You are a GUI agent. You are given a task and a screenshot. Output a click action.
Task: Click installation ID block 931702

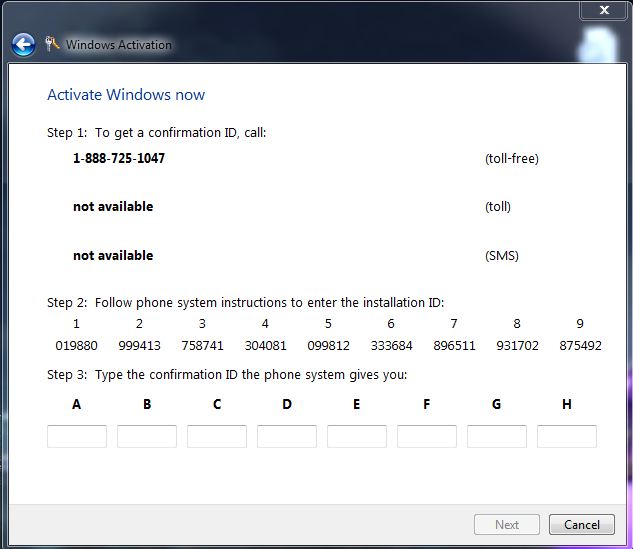click(x=517, y=346)
